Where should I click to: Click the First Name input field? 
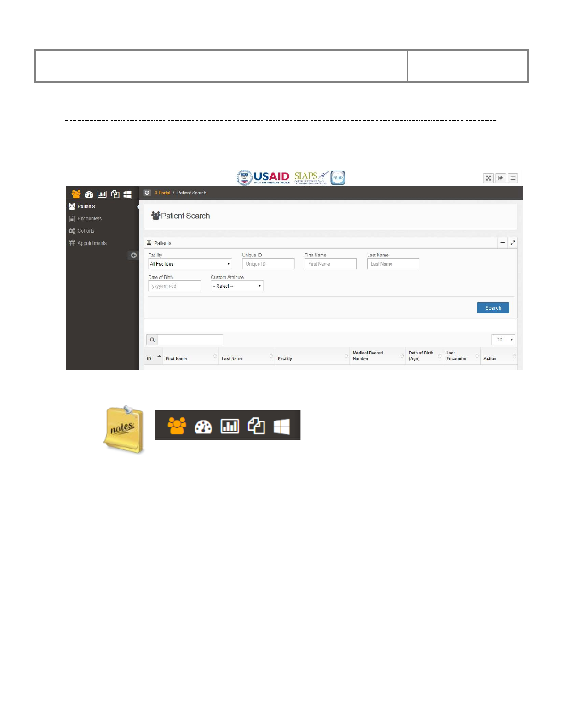[331, 264]
